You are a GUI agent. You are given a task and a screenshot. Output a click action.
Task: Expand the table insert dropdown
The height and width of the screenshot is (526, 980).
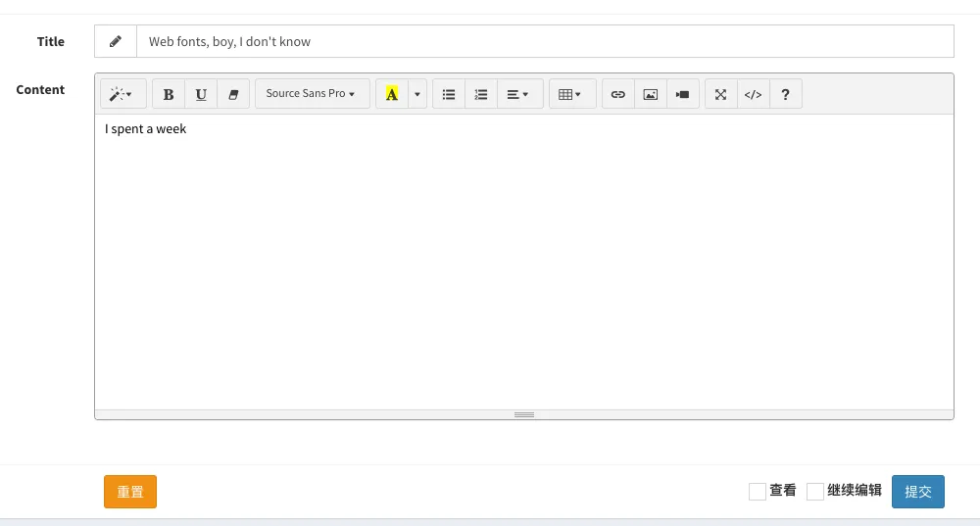(571, 94)
